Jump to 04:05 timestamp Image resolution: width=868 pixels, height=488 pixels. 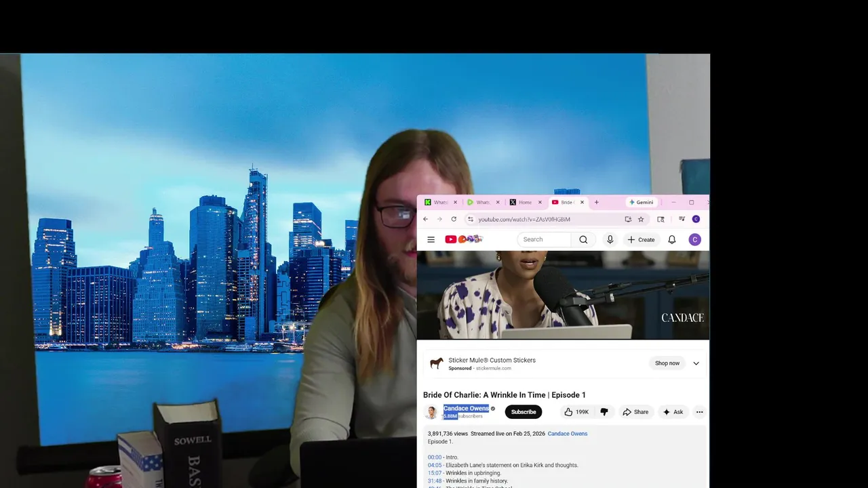click(435, 466)
